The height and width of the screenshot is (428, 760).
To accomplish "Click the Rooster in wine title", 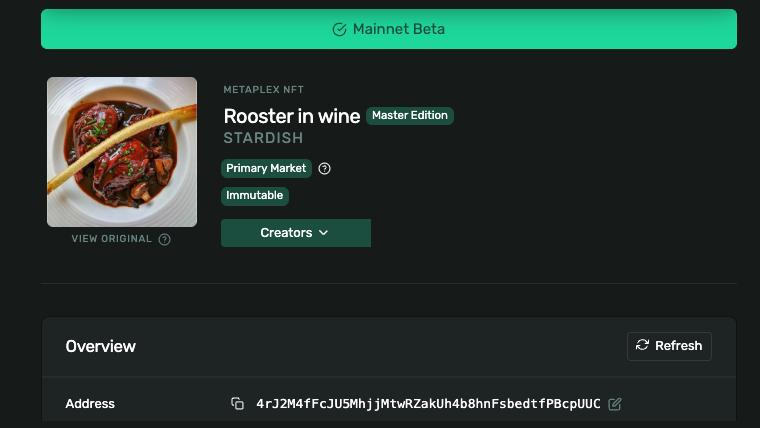I will coord(291,116).
